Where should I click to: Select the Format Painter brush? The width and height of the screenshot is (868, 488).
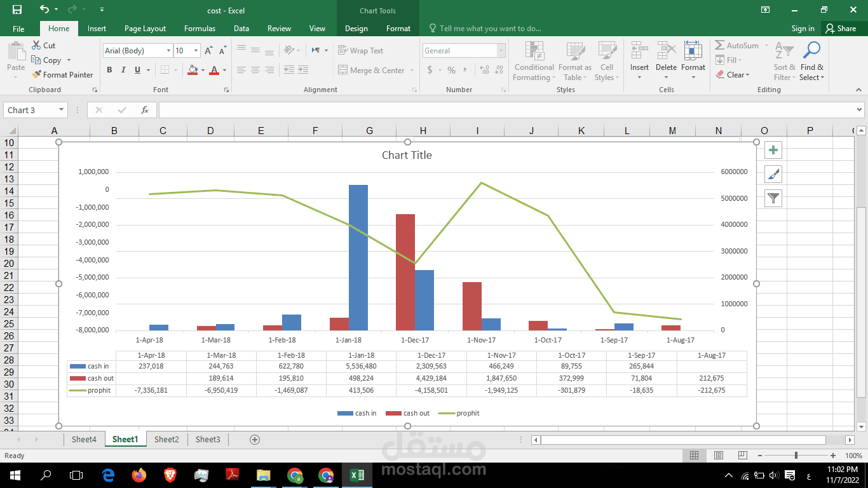[36, 74]
